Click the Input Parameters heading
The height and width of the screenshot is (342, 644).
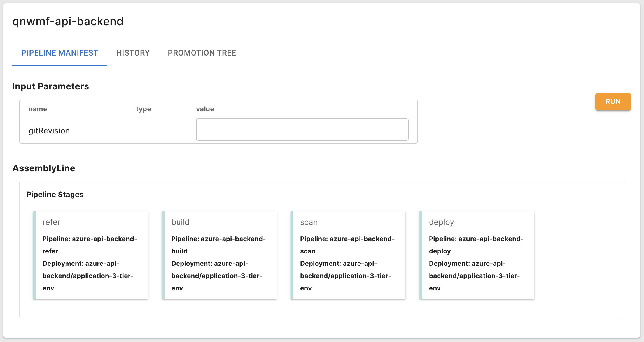(x=50, y=86)
